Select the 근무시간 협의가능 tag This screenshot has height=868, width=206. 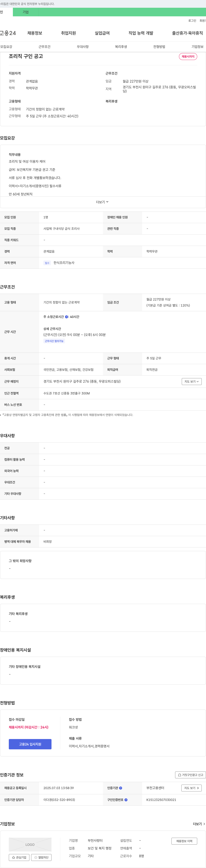54,341
